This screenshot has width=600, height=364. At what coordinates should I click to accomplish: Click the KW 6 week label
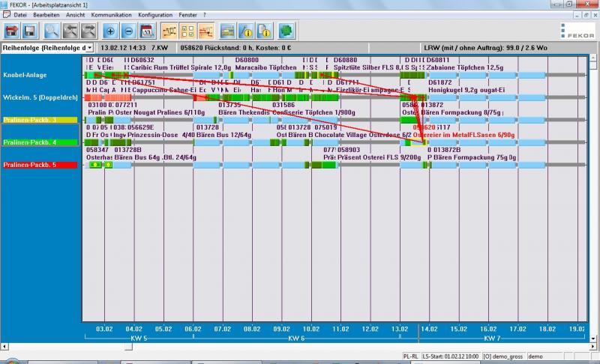click(x=296, y=338)
